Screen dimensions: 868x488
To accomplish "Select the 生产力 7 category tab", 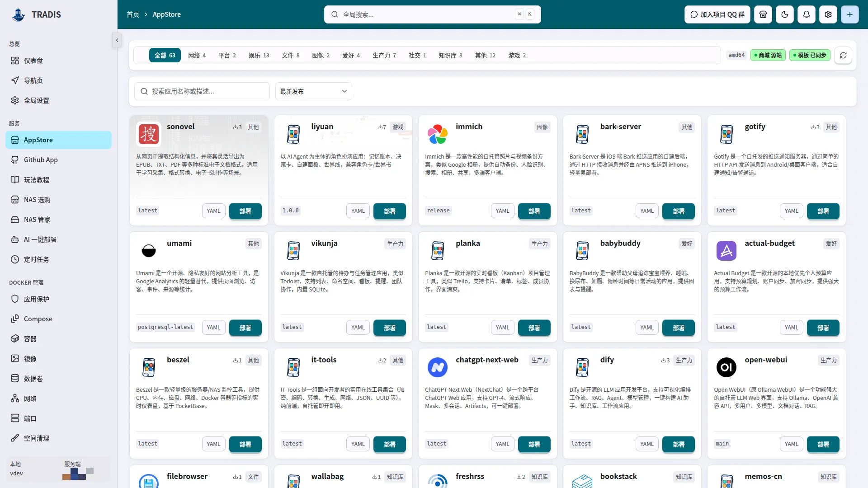I will (x=384, y=55).
